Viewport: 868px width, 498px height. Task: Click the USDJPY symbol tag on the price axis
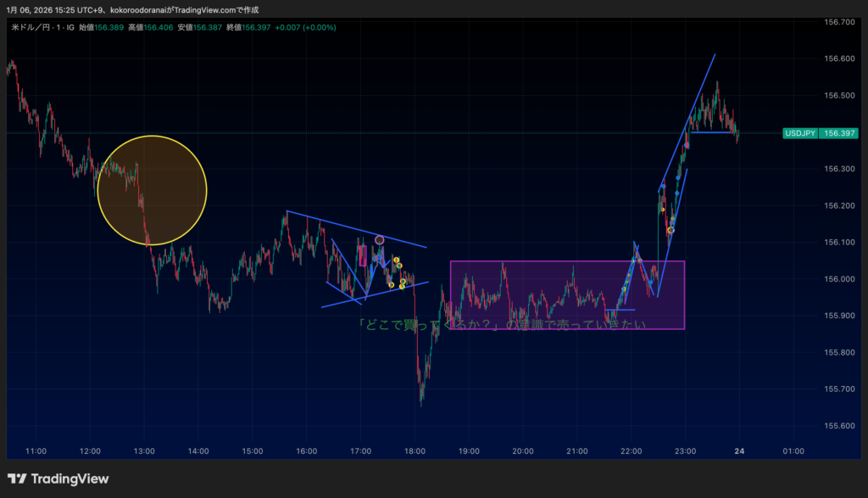(x=801, y=133)
